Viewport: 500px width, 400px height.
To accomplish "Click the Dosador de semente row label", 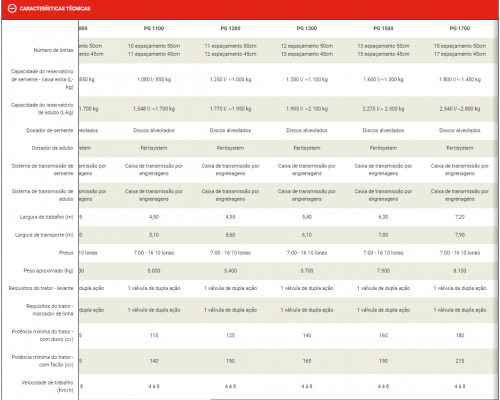I will click(50, 130).
